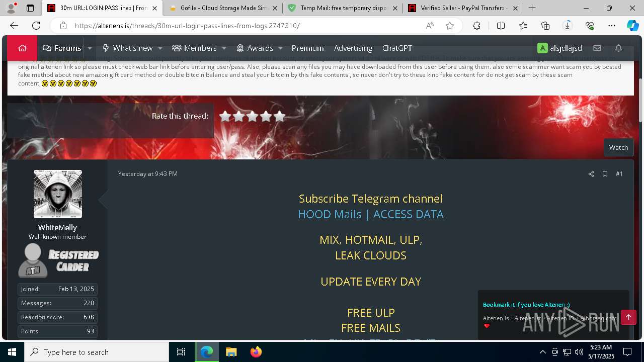Rate thread with first star

point(225,116)
